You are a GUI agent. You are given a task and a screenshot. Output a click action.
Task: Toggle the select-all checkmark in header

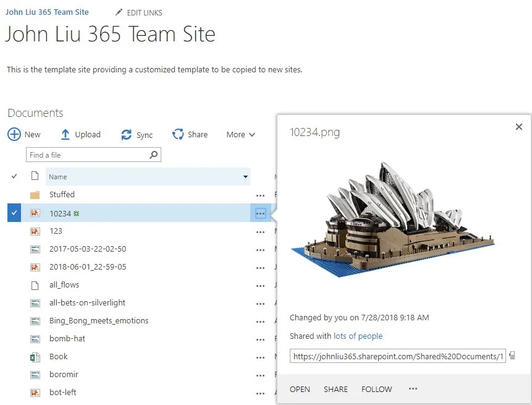coord(14,176)
